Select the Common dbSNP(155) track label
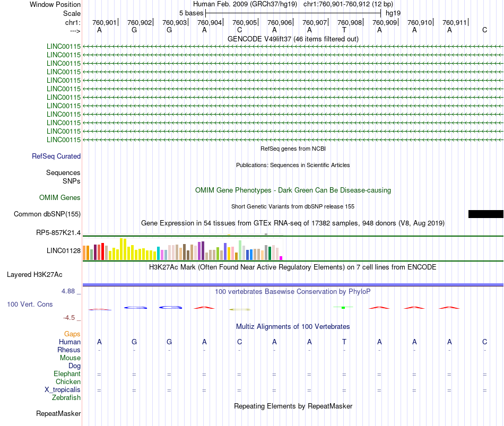Image resolution: width=504 pixels, height=426 pixels. click(47, 214)
